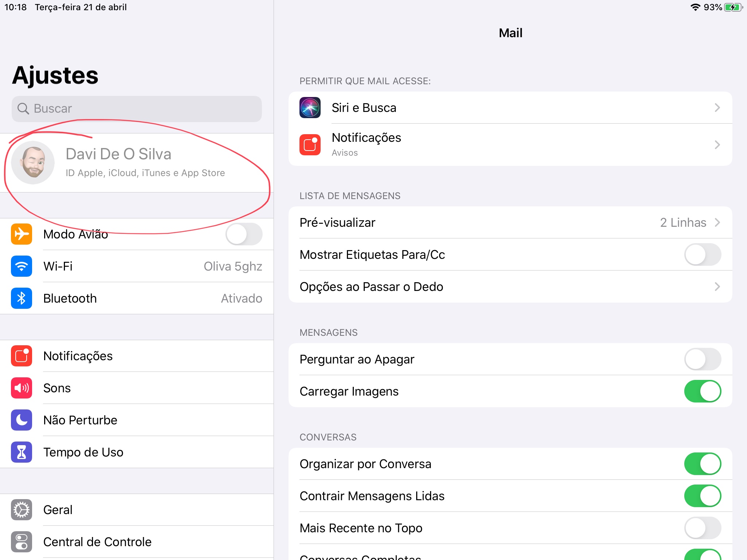Open Mail Notificações Avisos chevron
This screenshot has width=747, height=560.
pyautogui.click(x=717, y=145)
